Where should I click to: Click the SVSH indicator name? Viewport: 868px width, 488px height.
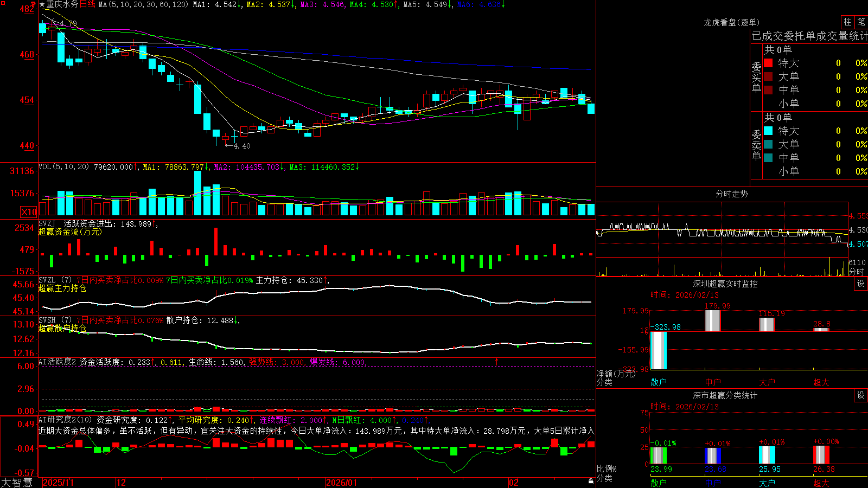[47, 320]
